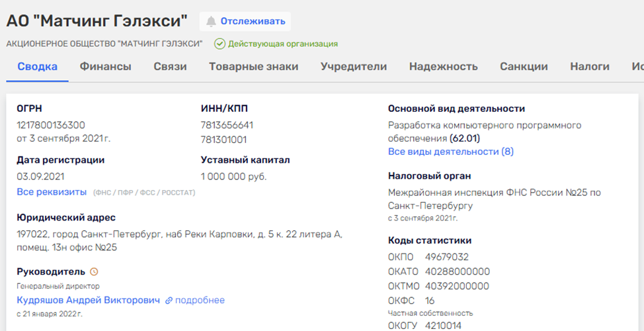Click the activity code (62.01)
This screenshot has height=331, width=644.
point(465,138)
